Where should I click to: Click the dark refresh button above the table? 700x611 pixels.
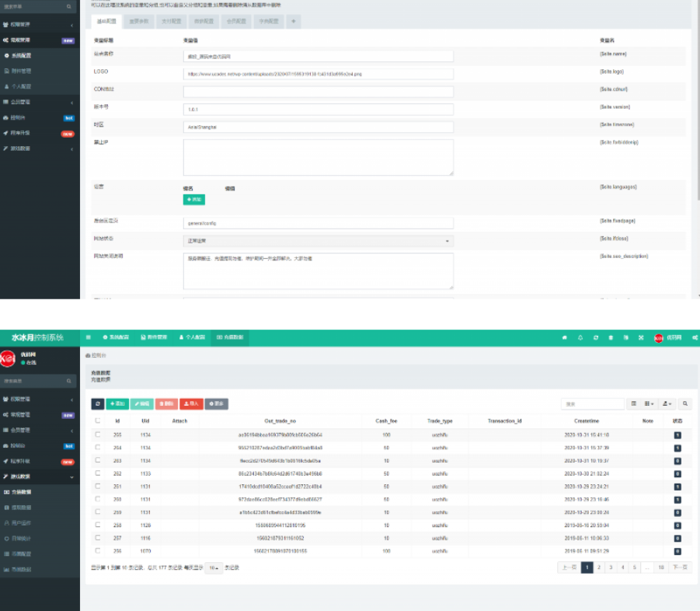[98, 403]
